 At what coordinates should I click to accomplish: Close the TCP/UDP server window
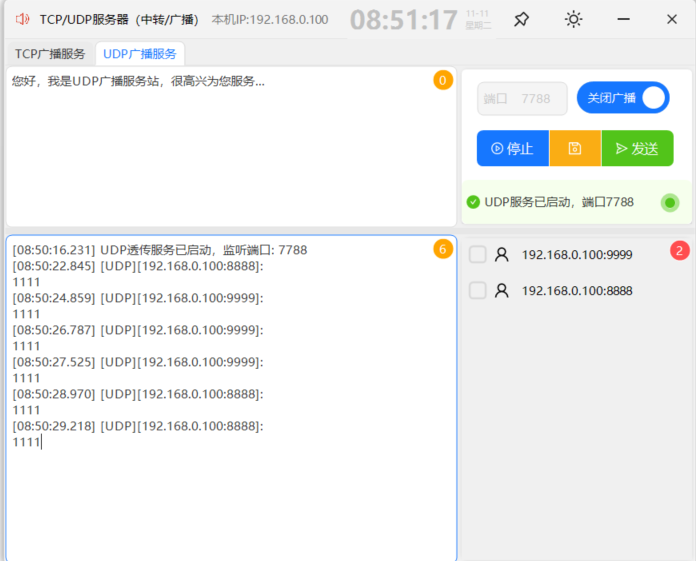pyautogui.click(x=672, y=19)
